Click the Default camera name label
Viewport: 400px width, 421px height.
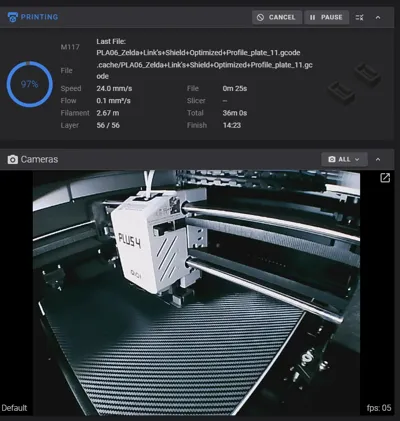[14, 408]
